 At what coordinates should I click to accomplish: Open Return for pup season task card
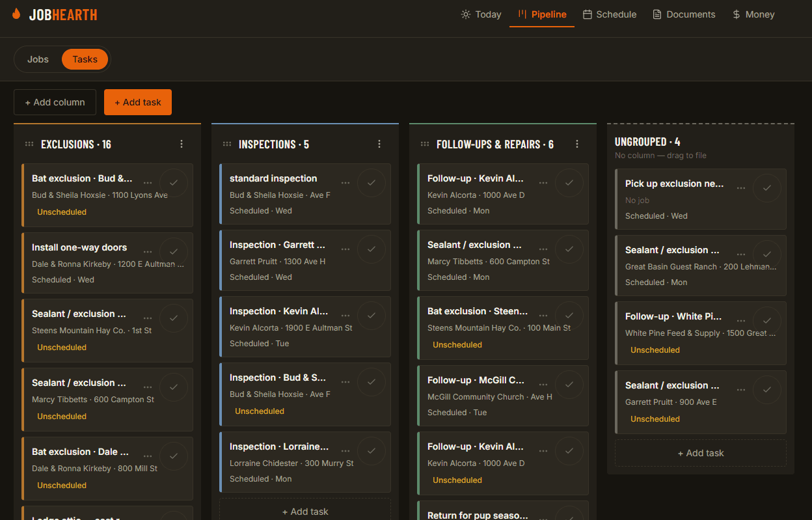503,511
